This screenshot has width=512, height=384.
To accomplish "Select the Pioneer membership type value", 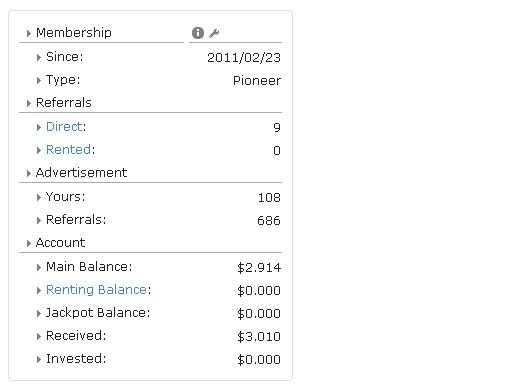I will pyautogui.click(x=257, y=81).
